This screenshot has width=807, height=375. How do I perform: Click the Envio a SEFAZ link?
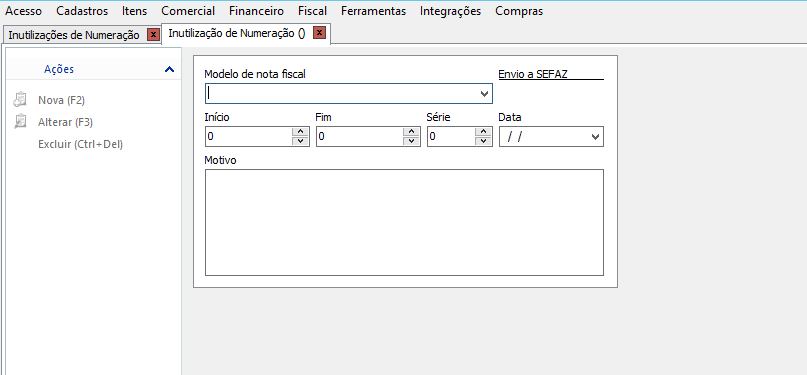click(x=533, y=74)
